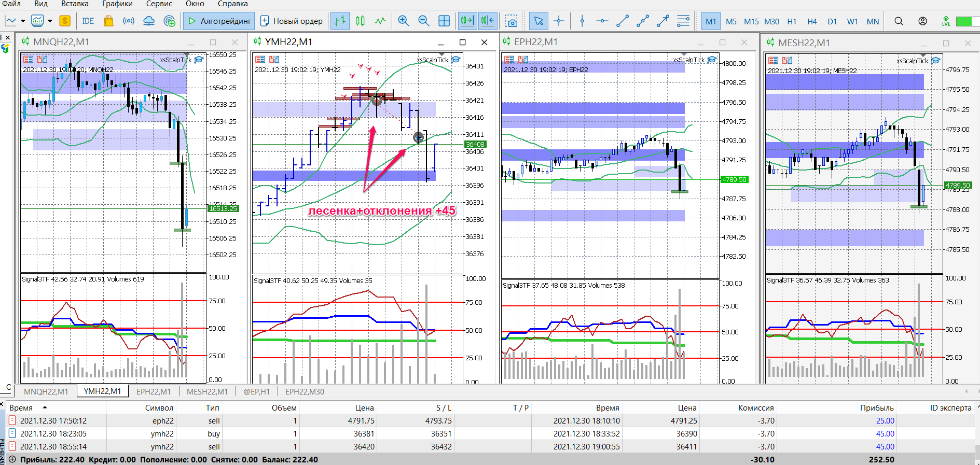Open the user account profile icon
The height and width of the screenshot is (465, 980).
(922, 21)
